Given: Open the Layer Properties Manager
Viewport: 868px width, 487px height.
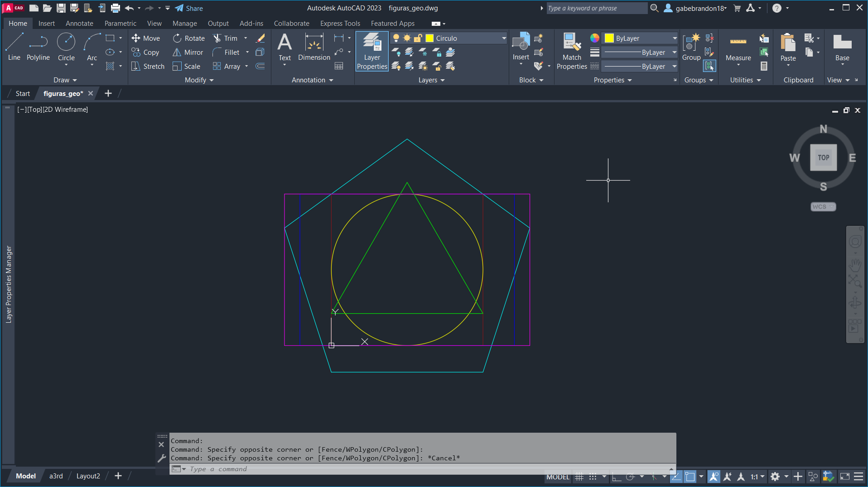Looking at the screenshot, I should [x=371, y=51].
